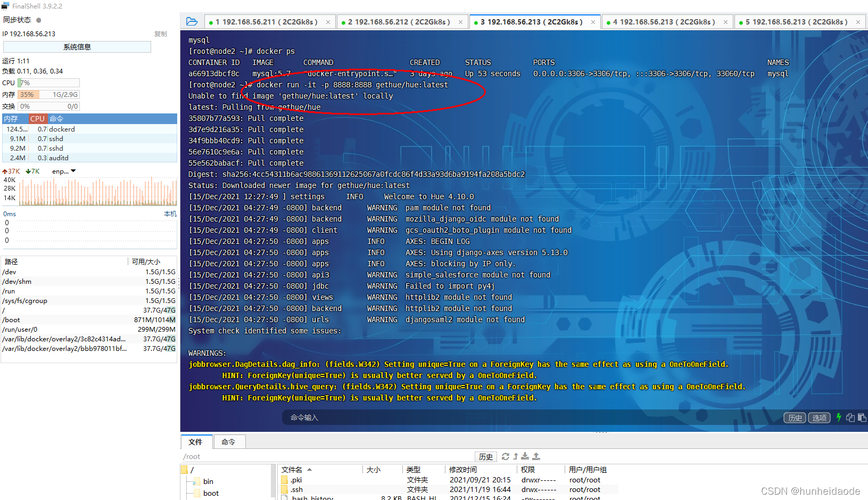The image size is (868, 500).
Task: Click the green lightning speed icon near command bar
Action: point(838,417)
